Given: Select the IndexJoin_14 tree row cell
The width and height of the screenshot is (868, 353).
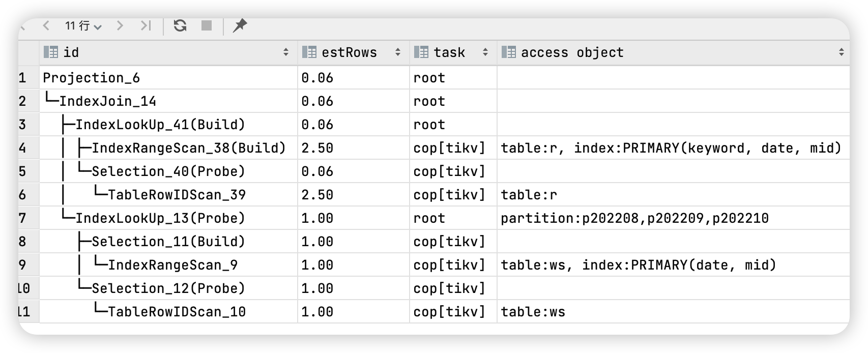Looking at the screenshot, I should (107, 101).
